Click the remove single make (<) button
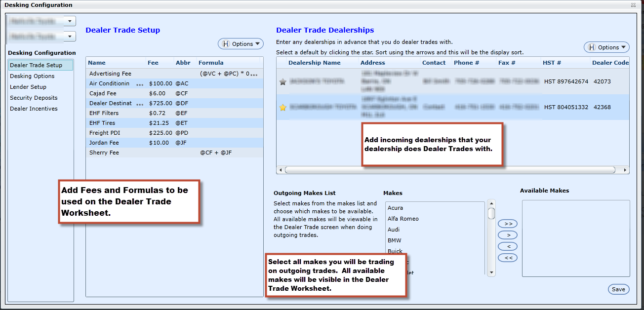Viewport: 644px width, 310px height. (508, 246)
